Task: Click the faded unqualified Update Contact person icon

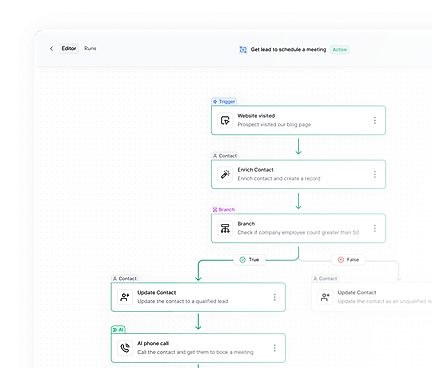Action: pyautogui.click(x=325, y=297)
